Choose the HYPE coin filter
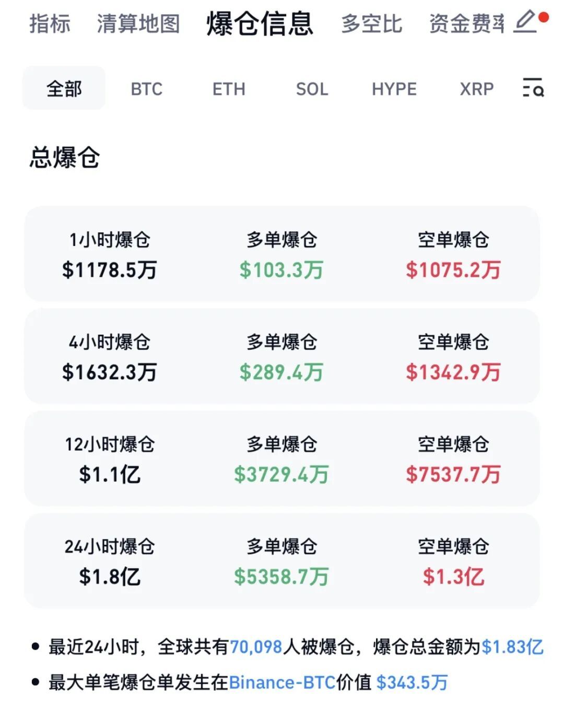 pos(394,89)
